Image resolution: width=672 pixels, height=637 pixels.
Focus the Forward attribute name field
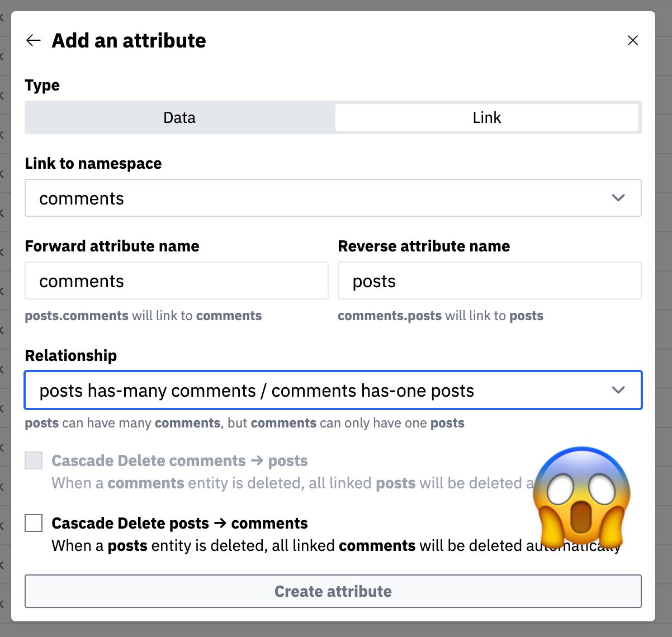coord(176,281)
